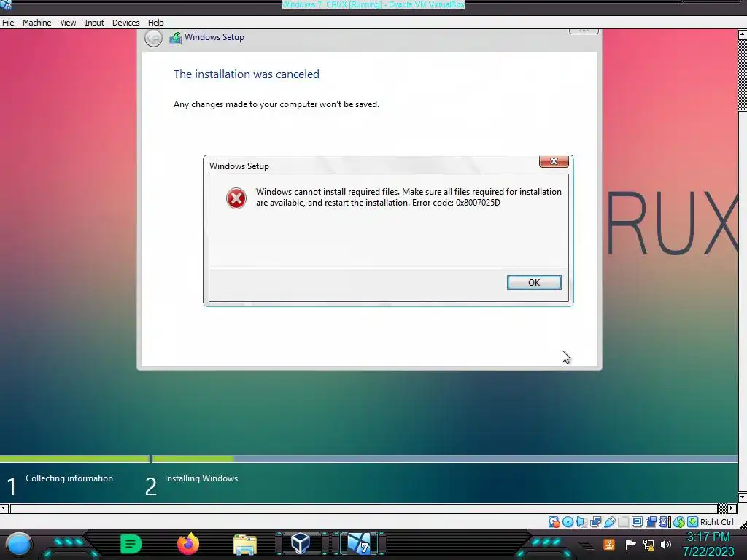Screen dimensions: 747x560
Task: Click the 'Collecting information' step label
Action: point(69,478)
